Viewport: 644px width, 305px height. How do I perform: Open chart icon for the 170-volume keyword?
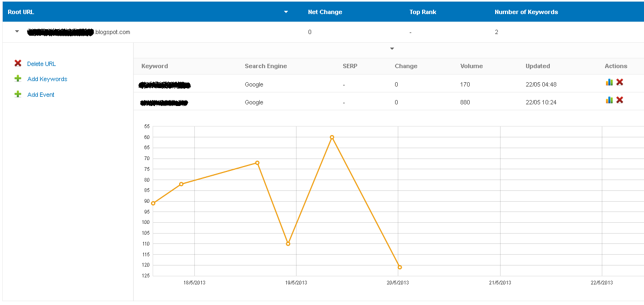point(609,82)
